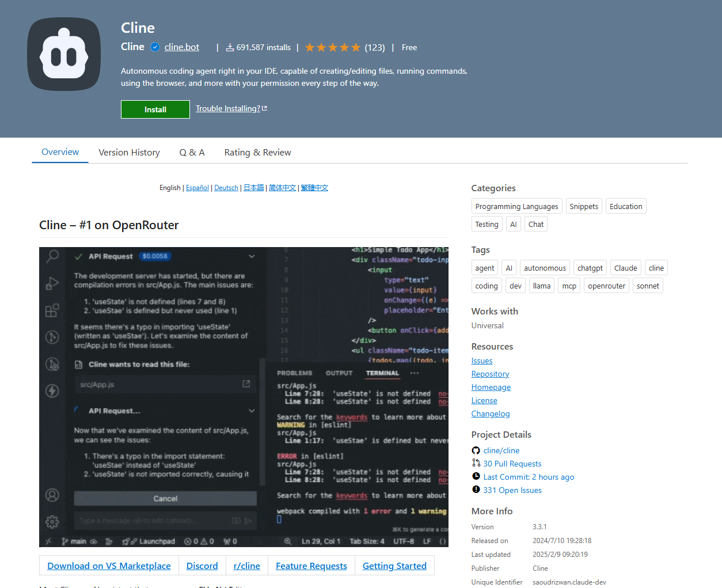Click the Testing category
The image size is (722, 588).
487,224
